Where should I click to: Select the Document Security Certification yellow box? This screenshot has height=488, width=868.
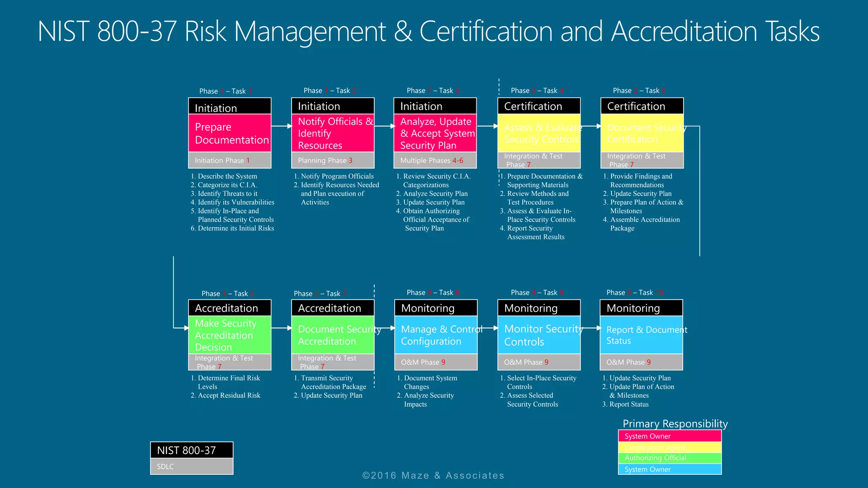[x=642, y=133]
